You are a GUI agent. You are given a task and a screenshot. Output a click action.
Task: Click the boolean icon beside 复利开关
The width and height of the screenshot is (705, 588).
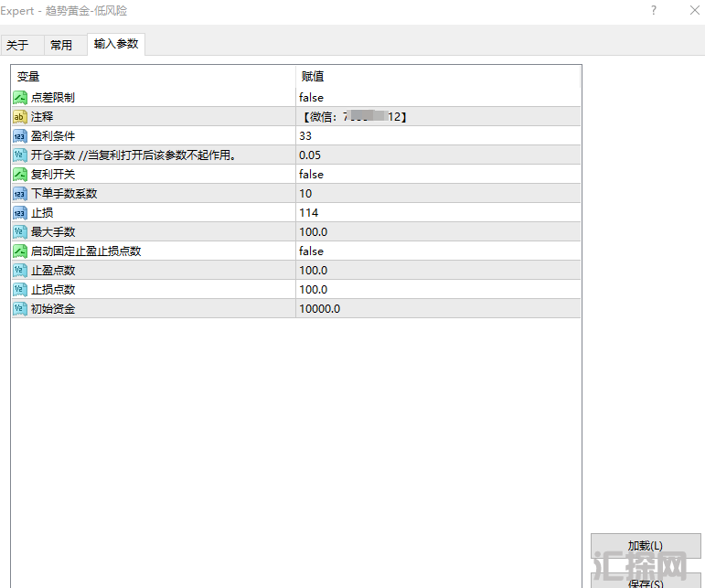(20, 175)
